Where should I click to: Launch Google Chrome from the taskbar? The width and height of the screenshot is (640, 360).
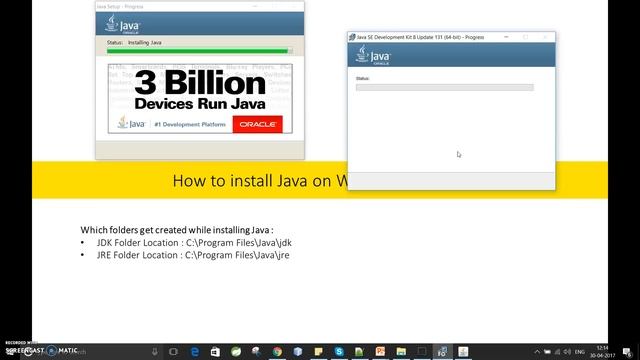(x=277, y=351)
